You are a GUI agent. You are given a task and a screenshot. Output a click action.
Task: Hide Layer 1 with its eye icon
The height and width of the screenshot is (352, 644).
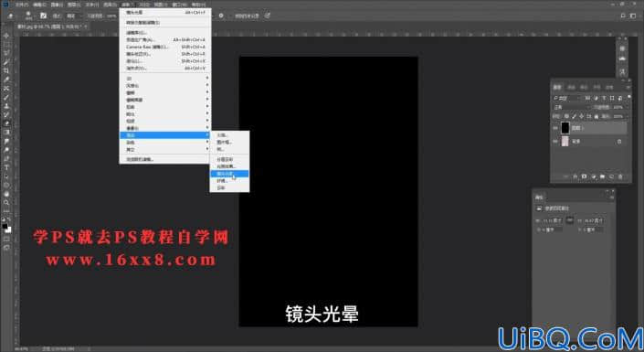(555, 128)
